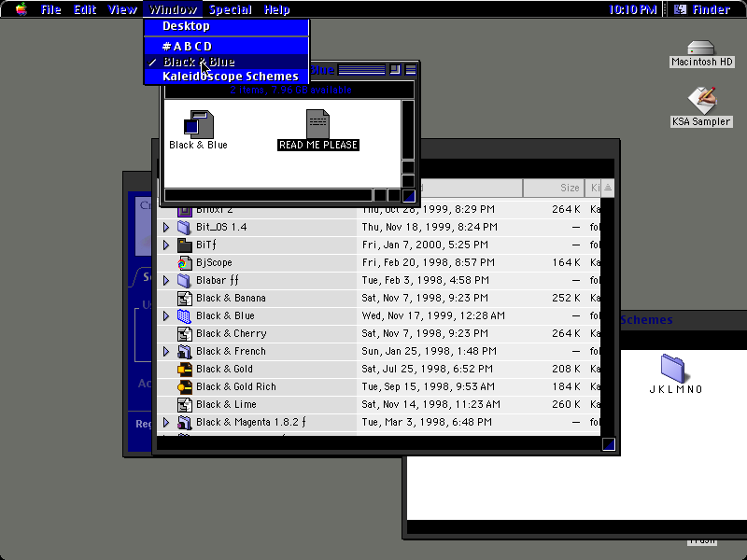The width and height of the screenshot is (747, 560).
Task: Click the Black & Blue window zoom box
Action: [x=395, y=69]
